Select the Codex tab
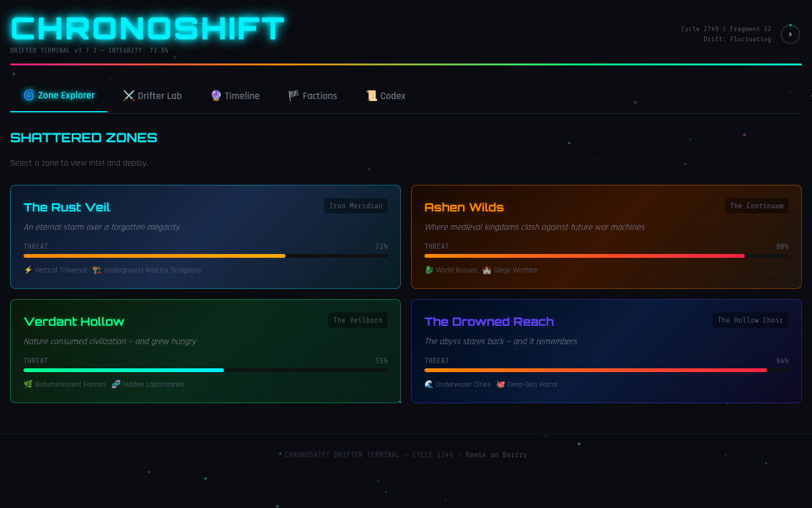 point(386,96)
